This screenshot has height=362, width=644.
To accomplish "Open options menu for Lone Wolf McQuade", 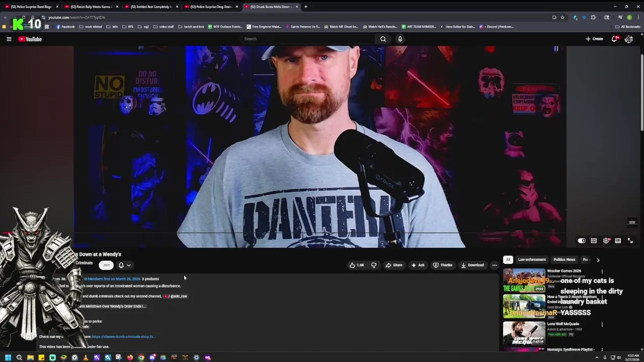I will [602, 325].
